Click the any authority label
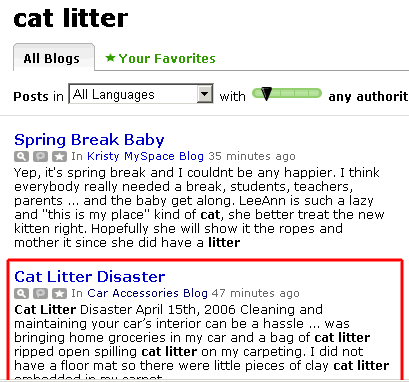Viewport: 409px width, 382px height. [369, 97]
